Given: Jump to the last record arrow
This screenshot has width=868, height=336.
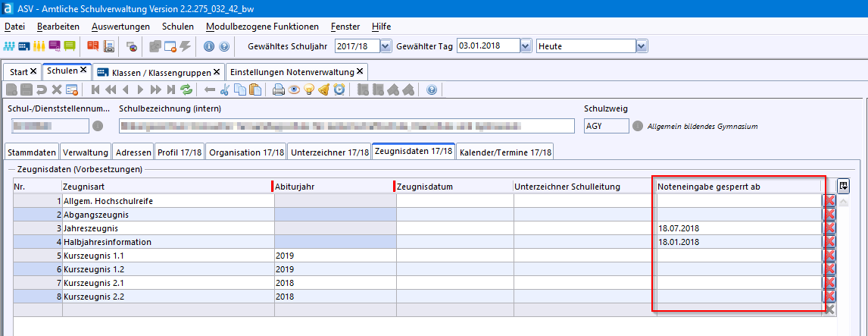Looking at the screenshot, I should (x=170, y=89).
